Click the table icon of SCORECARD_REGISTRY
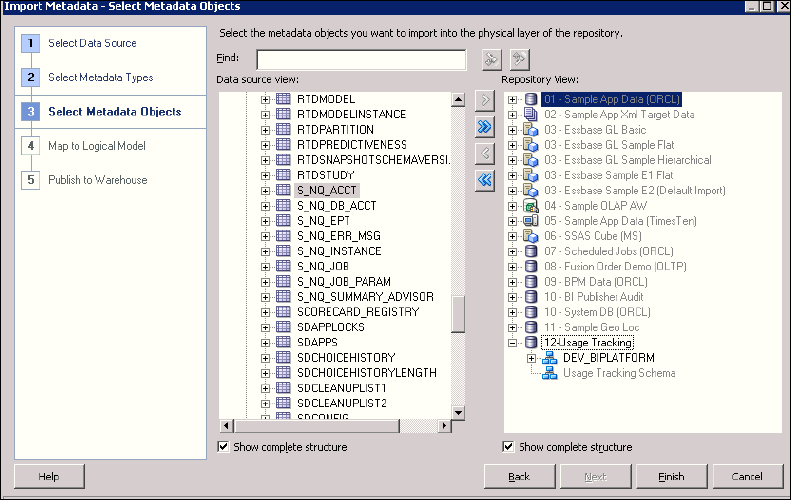The image size is (791, 500). coord(283,312)
